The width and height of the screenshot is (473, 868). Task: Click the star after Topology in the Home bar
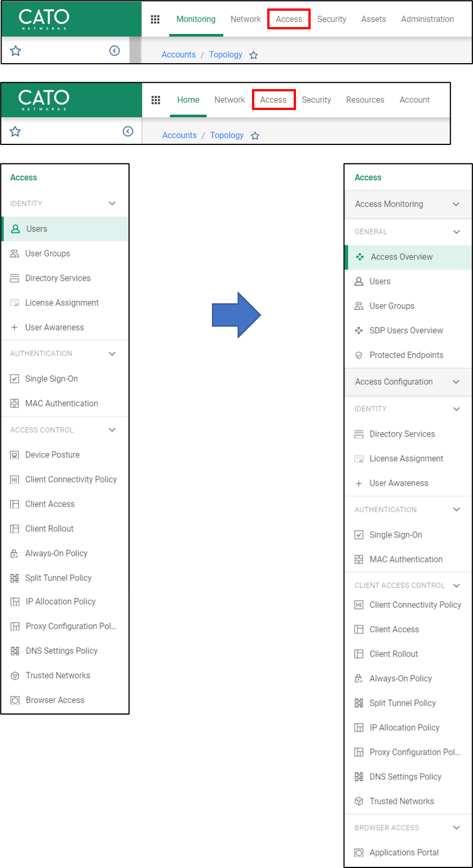(x=255, y=136)
